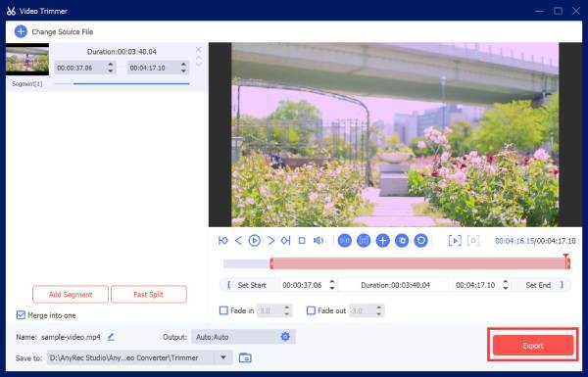
Task: Jump to the end of the segment
Action: (286, 241)
